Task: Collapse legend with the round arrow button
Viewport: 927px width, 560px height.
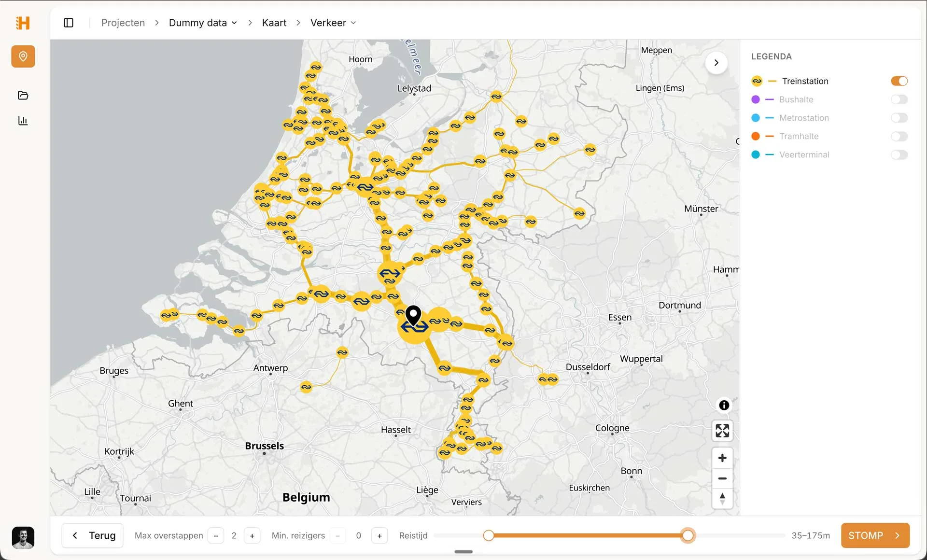Action: tap(716, 63)
